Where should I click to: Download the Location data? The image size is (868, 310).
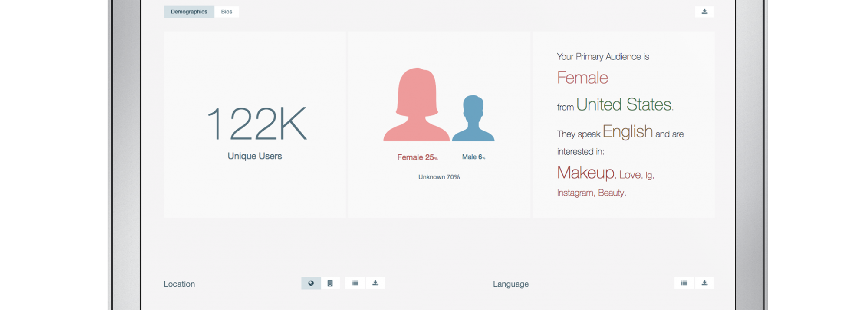(375, 283)
